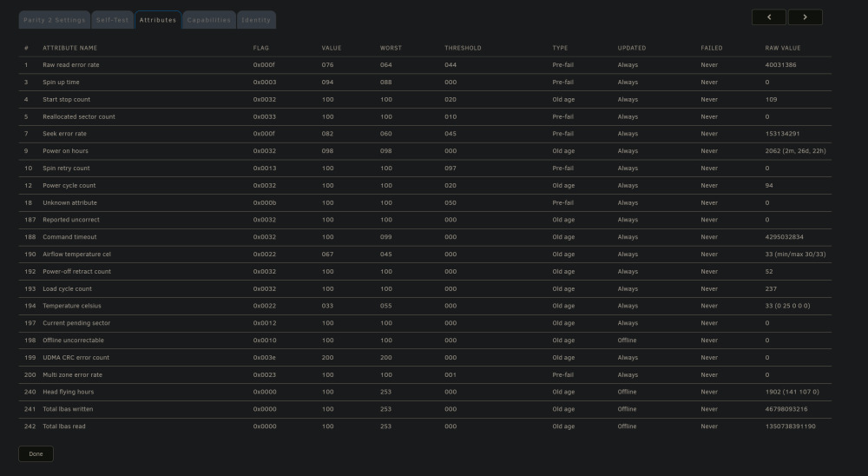Click the Updated column header
Viewport: 868px width, 476px height.
(632, 49)
